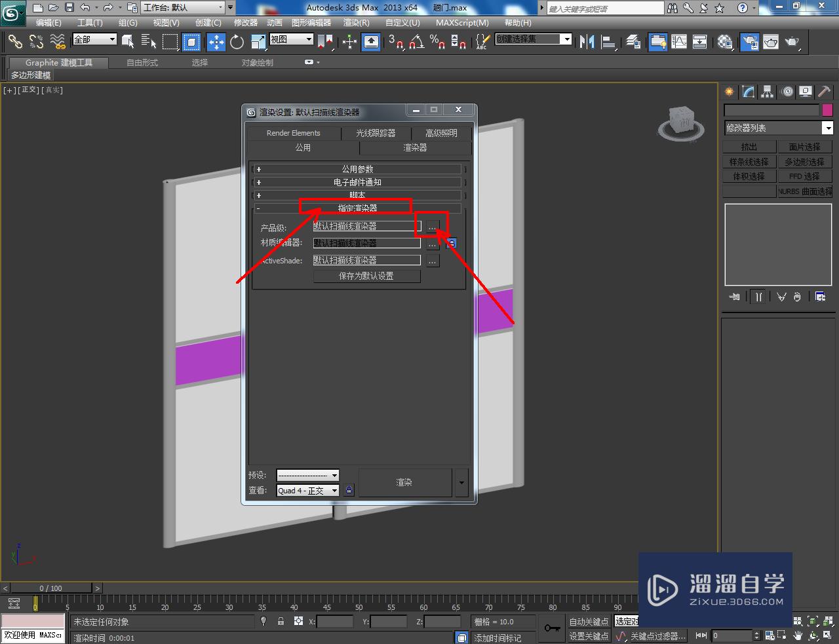This screenshot has height=644, width=839.
Task: Choose the Rectangular Selection Region tool
Action: point(170,42)
